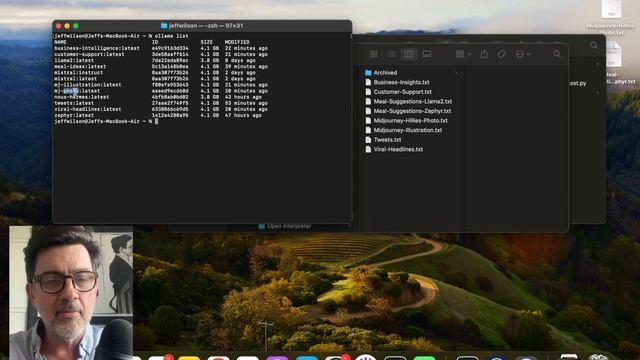Expand the Archived folder chevron
This screenshot has width=640, height=360.
point(456,73)
